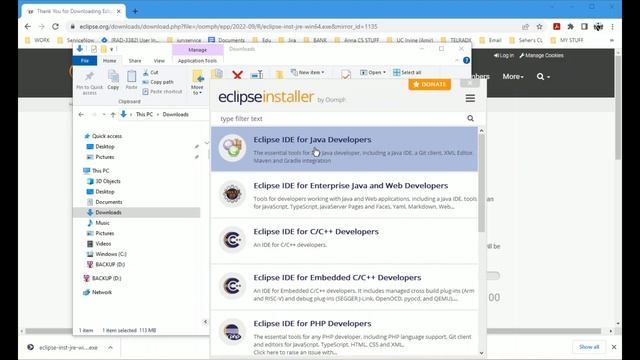Select Eclipse IDE for Enterprise Java and Web Developers
The height and width of the screenshot is (360, 640).
pos(344,195)
